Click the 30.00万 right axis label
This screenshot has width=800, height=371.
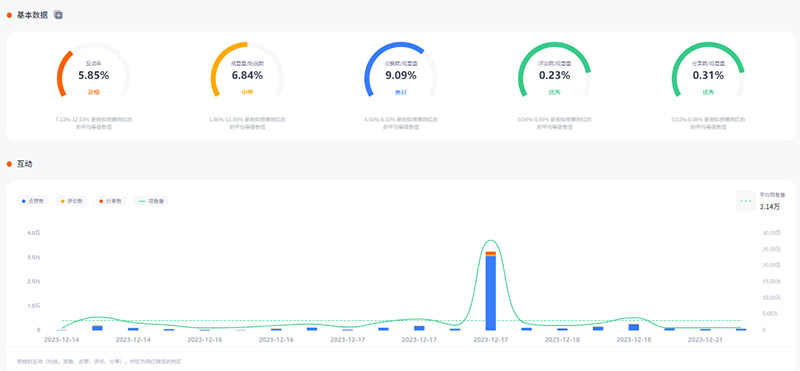[x=772, y=233]
